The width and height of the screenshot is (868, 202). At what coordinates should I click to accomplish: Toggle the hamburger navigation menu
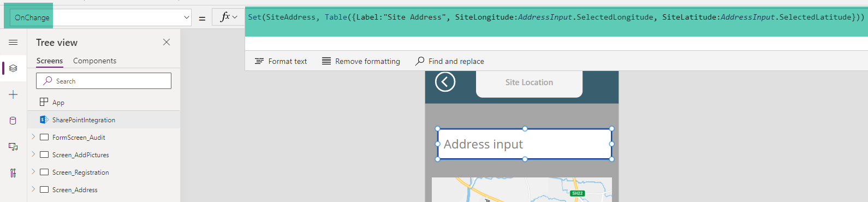(x=13, y=42)
